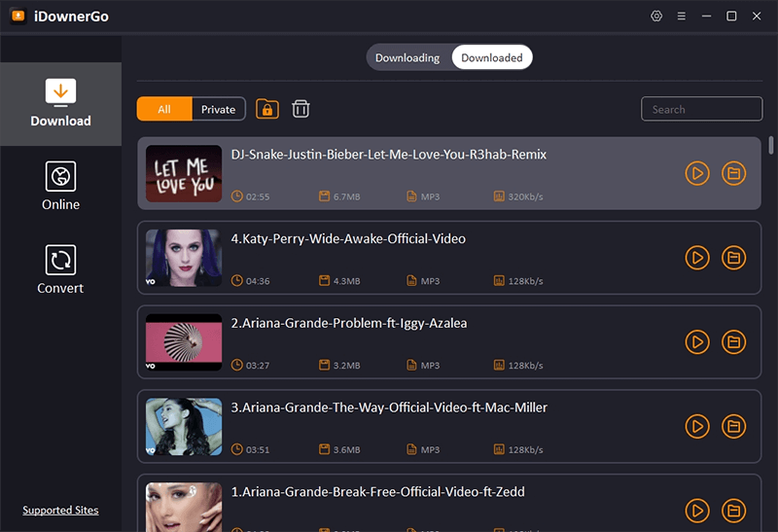
Task: Play Ariana-Grande-Problem track
Action: pos(697,342)
